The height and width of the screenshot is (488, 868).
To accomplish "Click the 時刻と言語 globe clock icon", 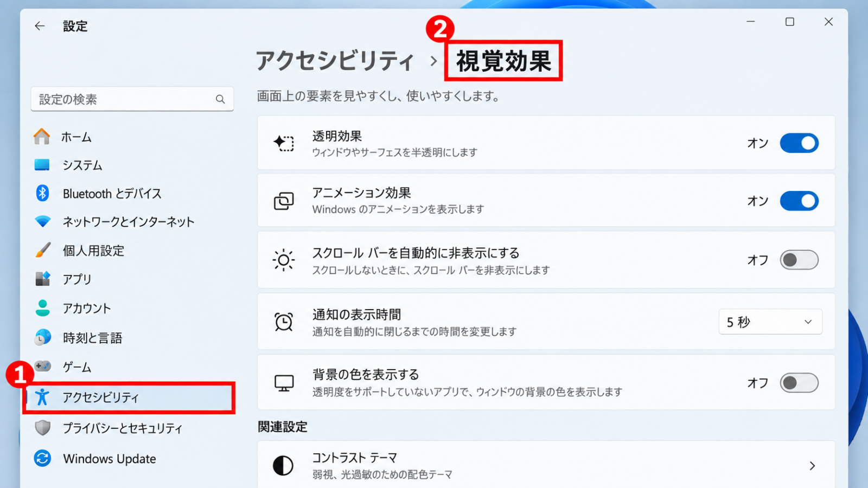I will (x=42, y=337).
